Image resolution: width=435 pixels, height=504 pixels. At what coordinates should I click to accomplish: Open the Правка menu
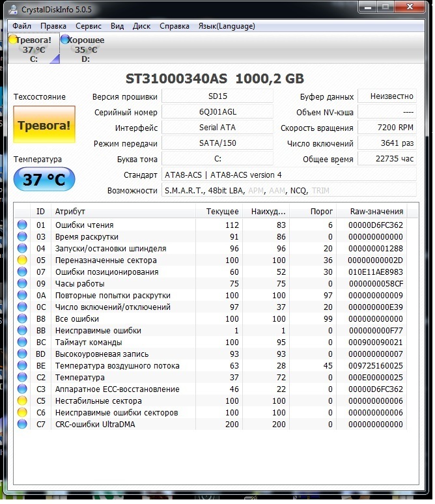point(53,26)
